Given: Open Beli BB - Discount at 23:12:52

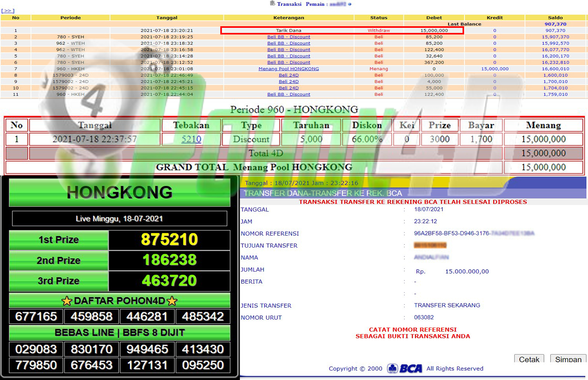Looking at the screenshot, I should 289,62.
